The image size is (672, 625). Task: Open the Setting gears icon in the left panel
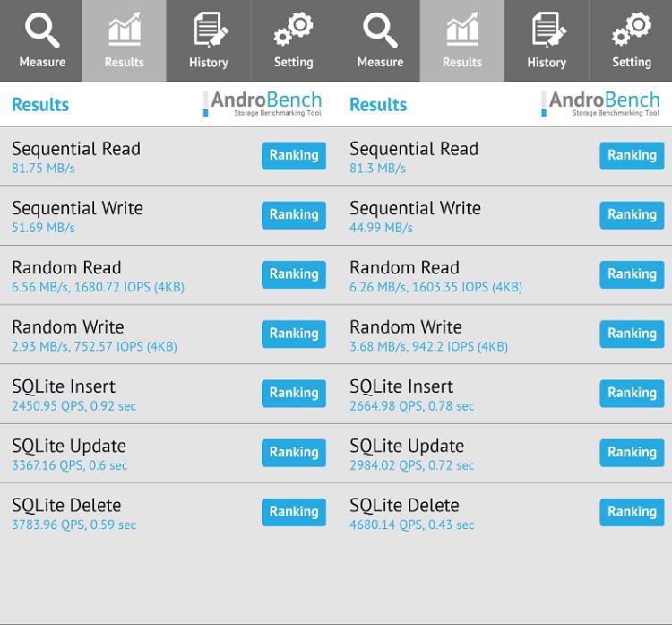(x=293, y=30)
